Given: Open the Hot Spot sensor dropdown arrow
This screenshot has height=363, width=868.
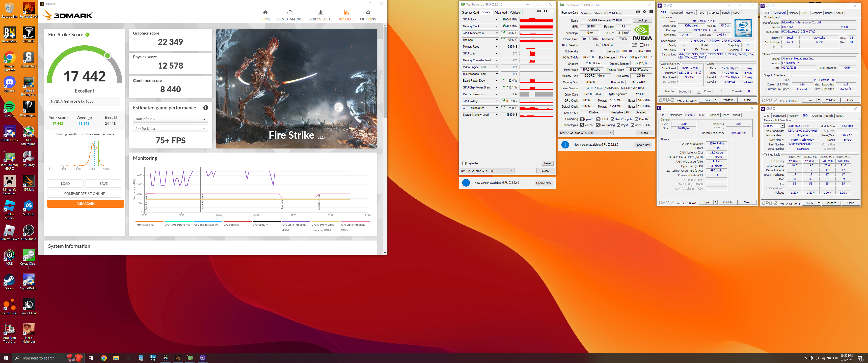Looking at the screenshot, I should pos(496,40).
